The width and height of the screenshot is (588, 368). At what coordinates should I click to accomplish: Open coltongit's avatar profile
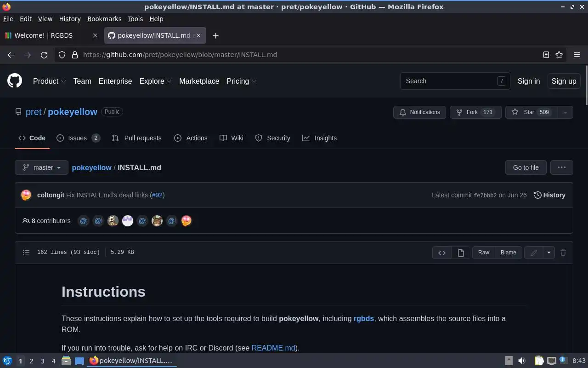pyautogui.click(x=26, y=195)
